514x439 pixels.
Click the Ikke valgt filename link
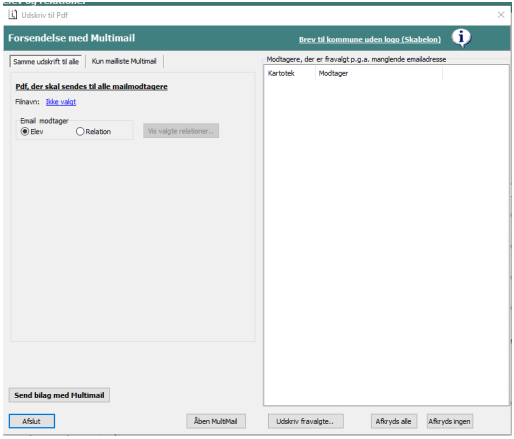pos(61,102)
